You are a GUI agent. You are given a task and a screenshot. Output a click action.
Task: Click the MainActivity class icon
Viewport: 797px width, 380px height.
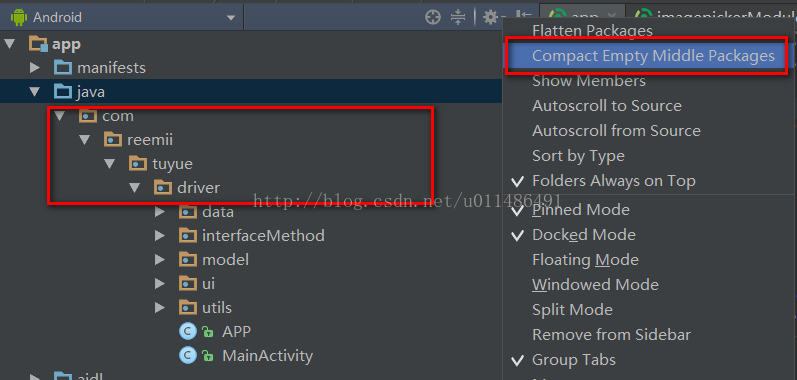[188, 356]
